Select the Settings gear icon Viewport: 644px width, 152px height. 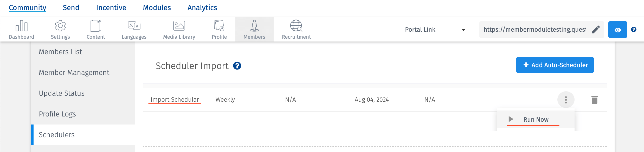coord(60,29)
